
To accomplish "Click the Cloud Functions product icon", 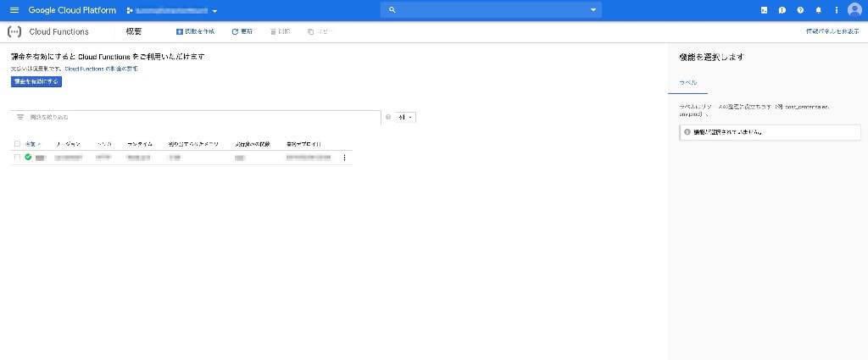I will tap(14, 31).
